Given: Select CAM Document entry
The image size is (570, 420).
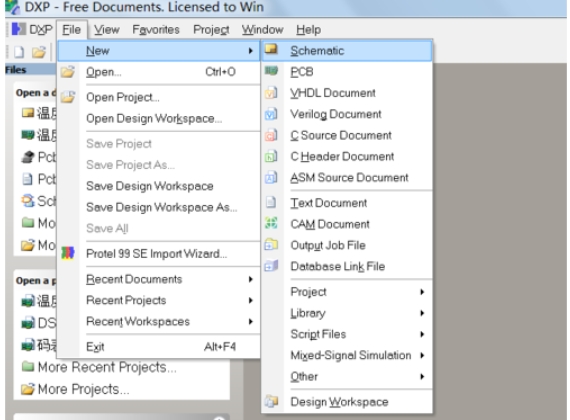Looking at the screenshot, I should click(x=347, y=224).
